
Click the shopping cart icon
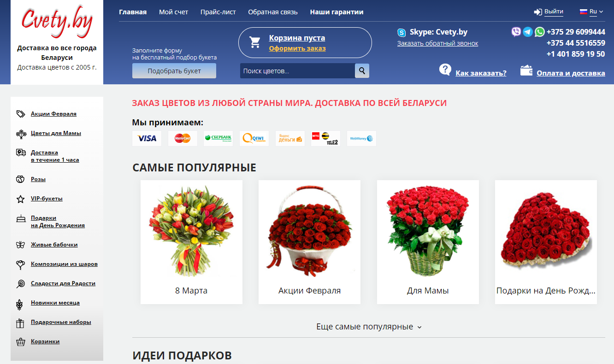(x=255, y=42)
